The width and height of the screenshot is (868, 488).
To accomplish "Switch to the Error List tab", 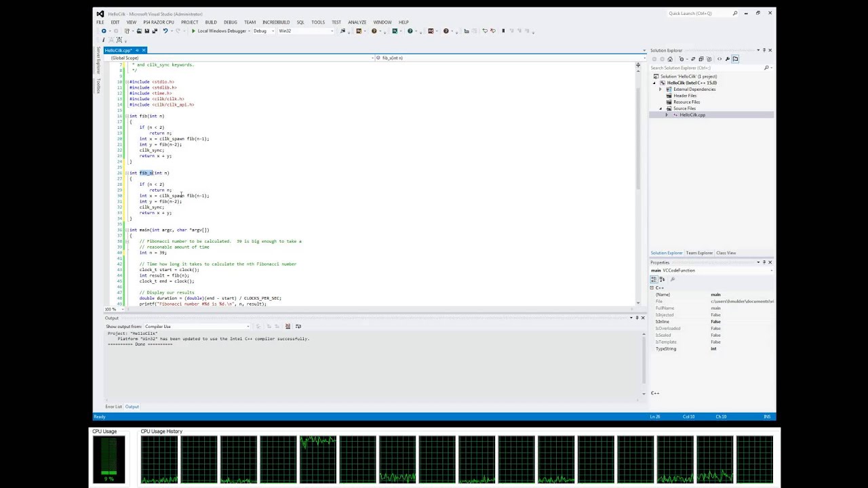I will [x=113, y=407].
